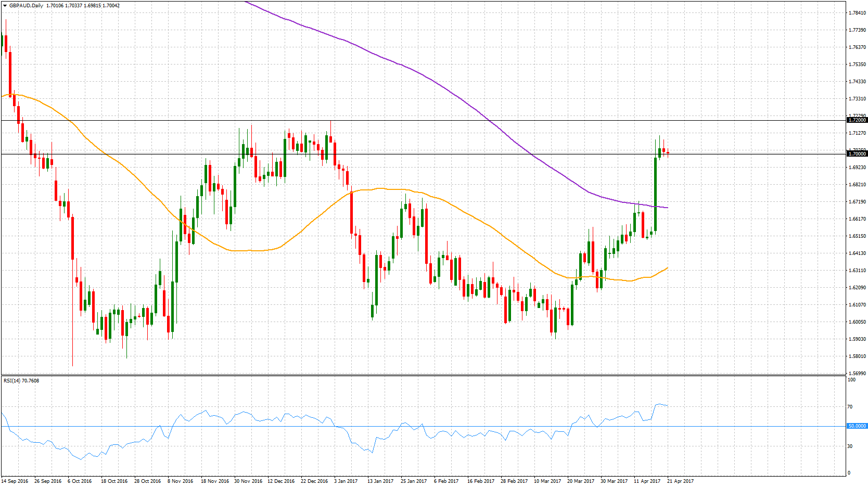Click the 1.62090 price axis label
868x487 pixels.
pyautogui.click(x=858, y=288)
